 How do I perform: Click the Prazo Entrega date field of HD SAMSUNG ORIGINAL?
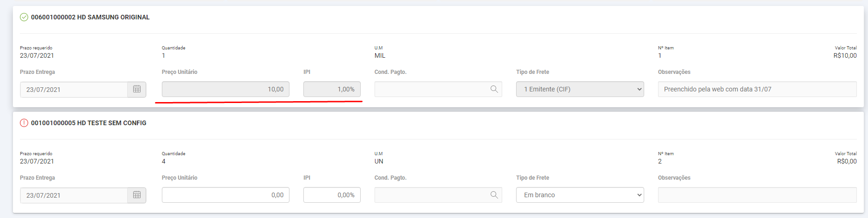pos(74,90)
